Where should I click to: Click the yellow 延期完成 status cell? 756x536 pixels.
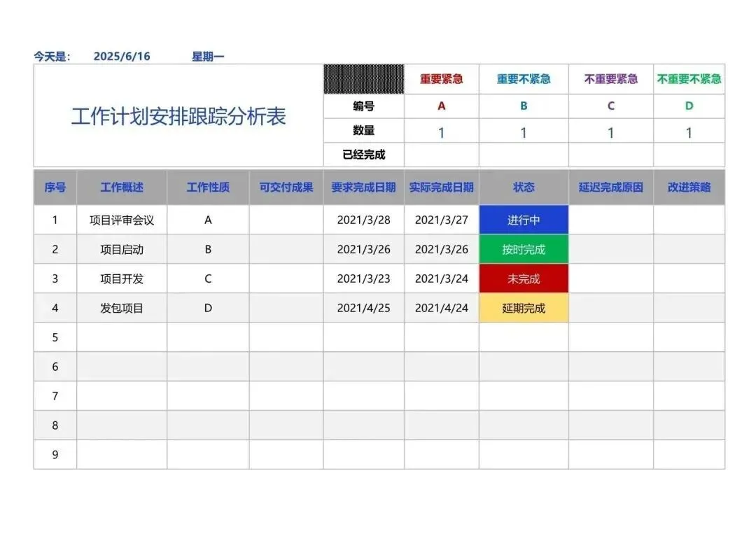tap(524, 308)
